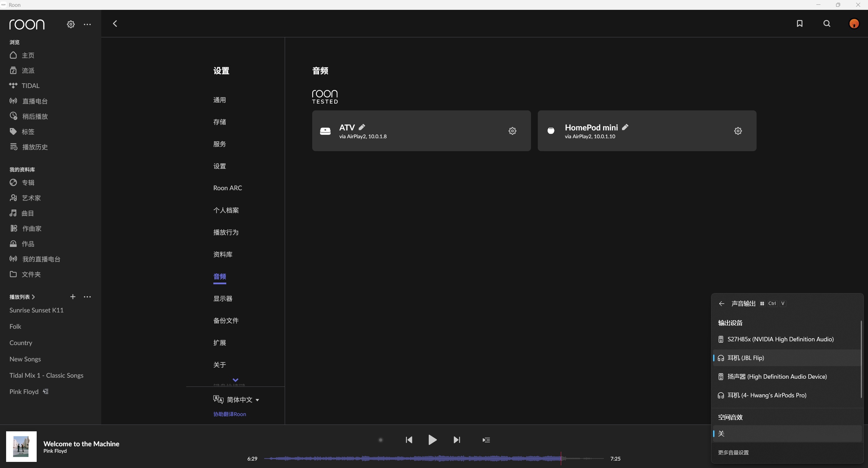The height and width of the screenshot is (468, 868).
Task: Select Hwang's AirPods Pro output device
Action: pos(767,395)
